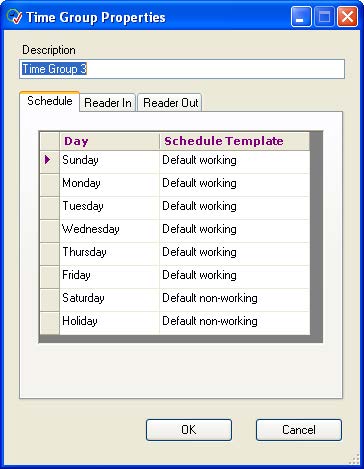This screenshot has height=469, width=364.
Task: Select the Friday row header
Action: pyautogui.click(x=49, y=277)
